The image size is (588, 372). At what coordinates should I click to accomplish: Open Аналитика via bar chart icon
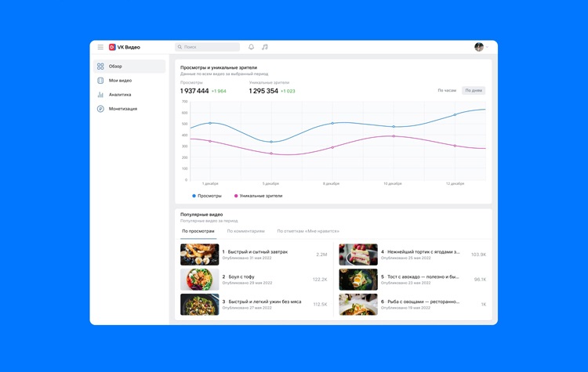[x=100, y=95]
